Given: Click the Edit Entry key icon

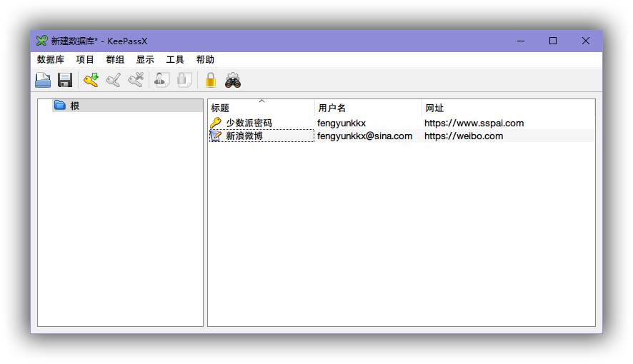Looking at the screenshot, I should (114, 80).
